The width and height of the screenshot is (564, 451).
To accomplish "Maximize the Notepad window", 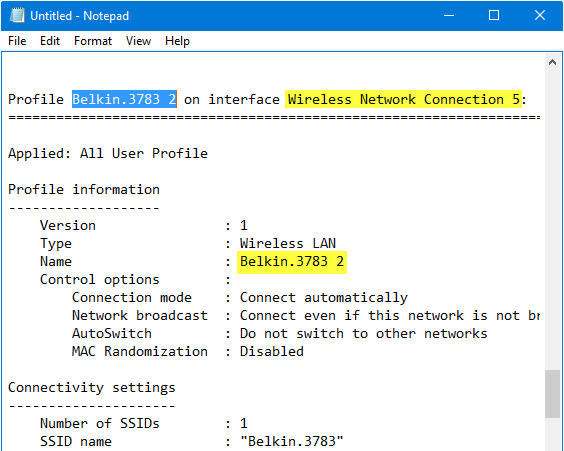I will click(x=494, y=15).
